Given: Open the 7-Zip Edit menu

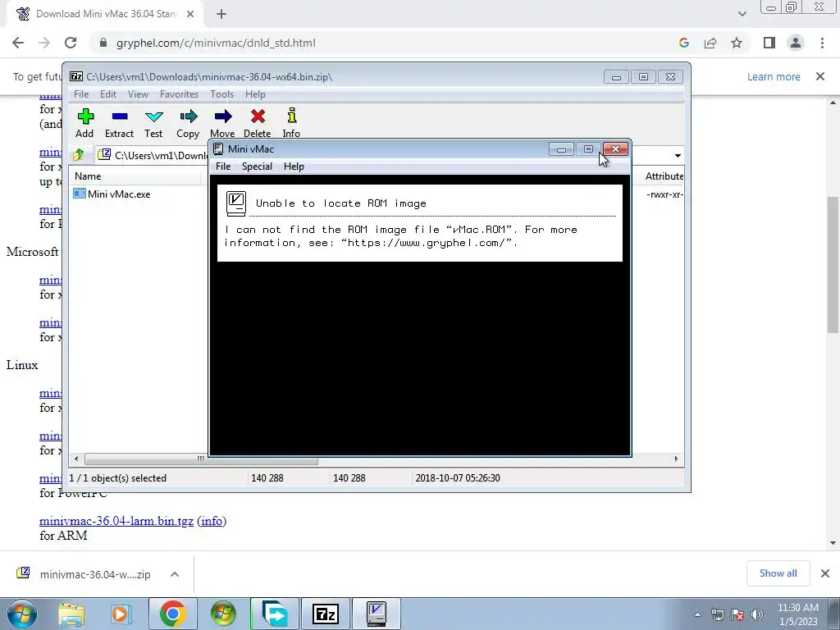Looking at the screenshot, I should tap(108, 94).
